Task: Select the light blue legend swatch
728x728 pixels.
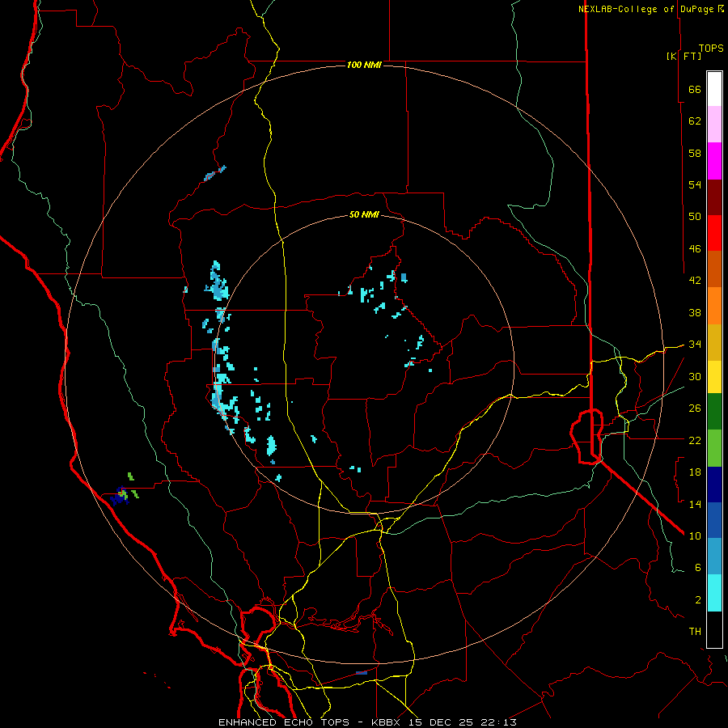Action: click(714, 557)
